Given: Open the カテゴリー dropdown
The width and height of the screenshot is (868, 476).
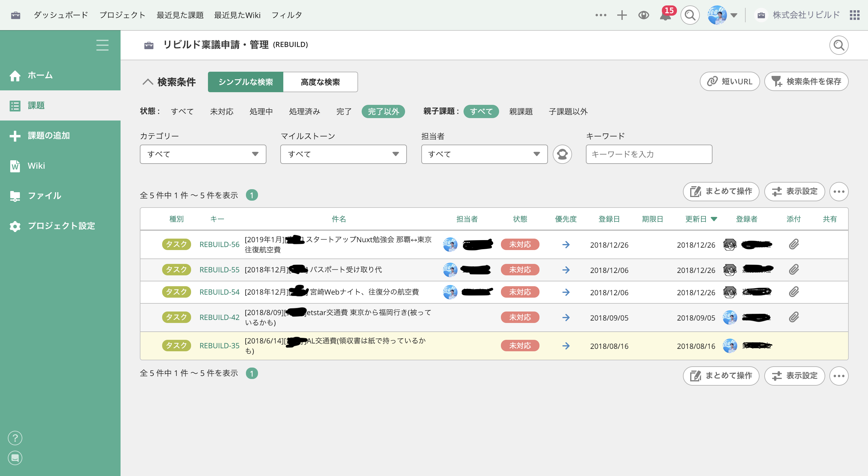Looking at the screenshot, I should 203,154.
